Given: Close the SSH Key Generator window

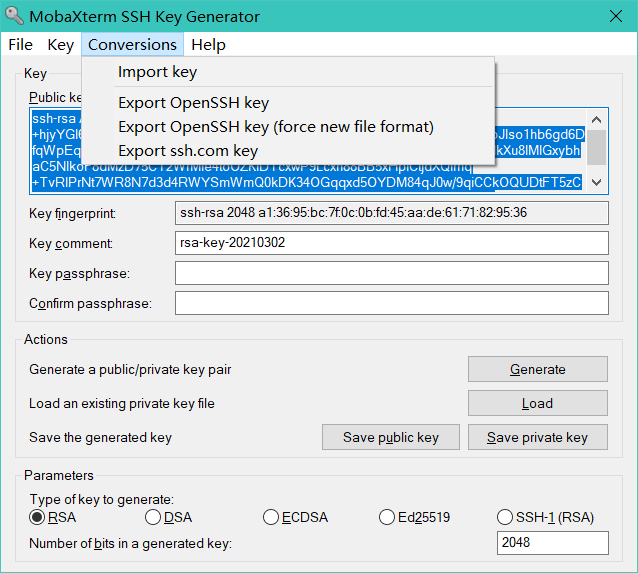Looking at the screenshot, I should click(x=617, y=17).
